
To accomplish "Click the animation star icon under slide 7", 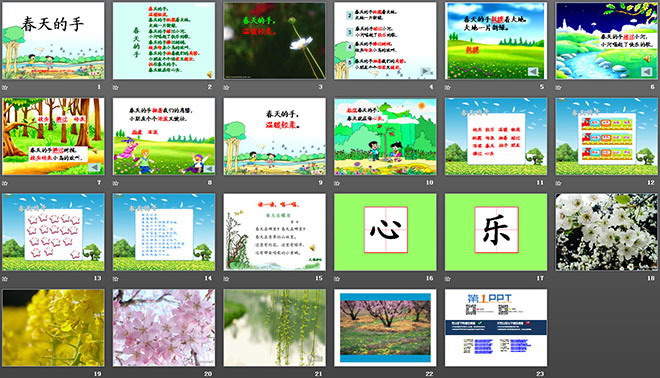I will [x=5, y=183].
